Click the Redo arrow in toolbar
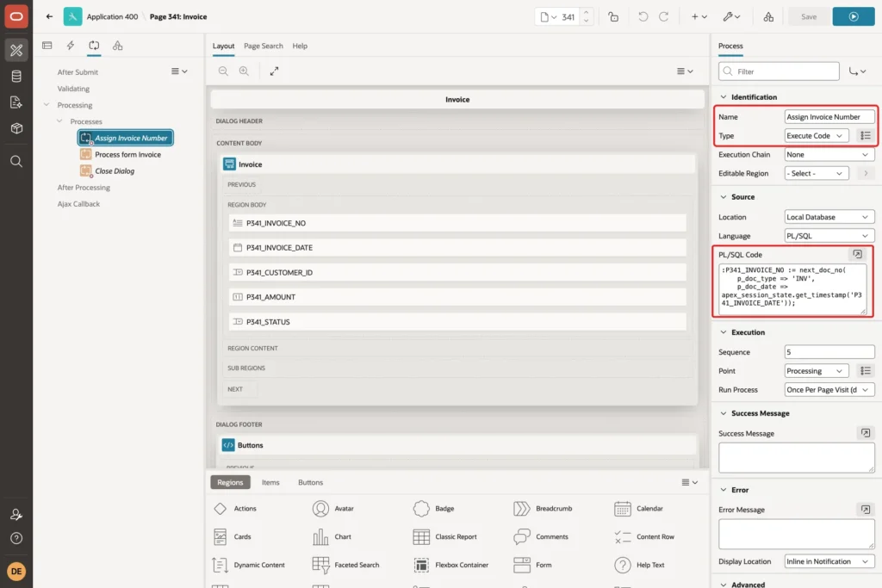 click(664, 17)
